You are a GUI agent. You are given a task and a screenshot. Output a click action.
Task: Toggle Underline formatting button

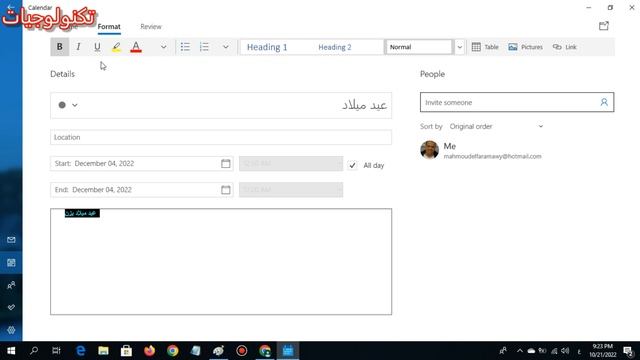[97, 47]
